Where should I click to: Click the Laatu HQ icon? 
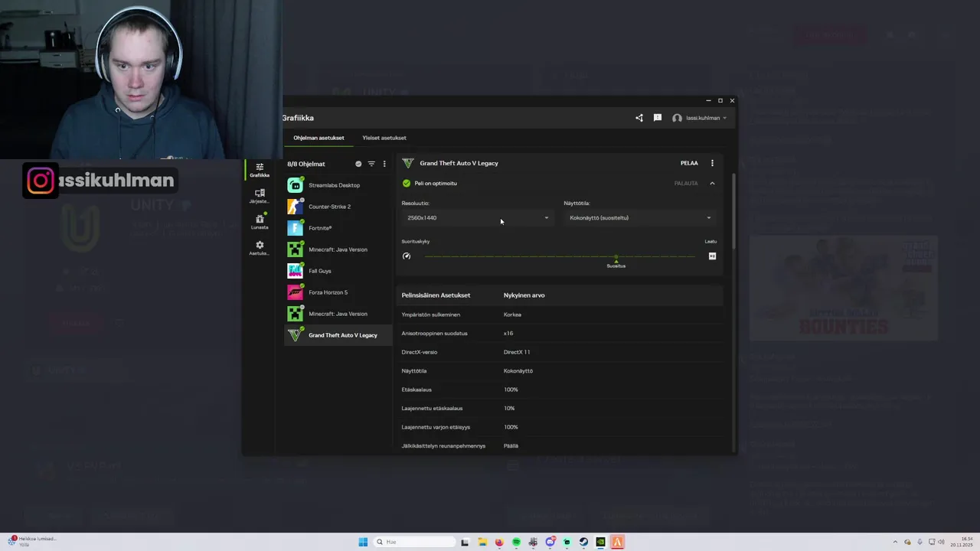pyautogui.click(x=712, y=256)
